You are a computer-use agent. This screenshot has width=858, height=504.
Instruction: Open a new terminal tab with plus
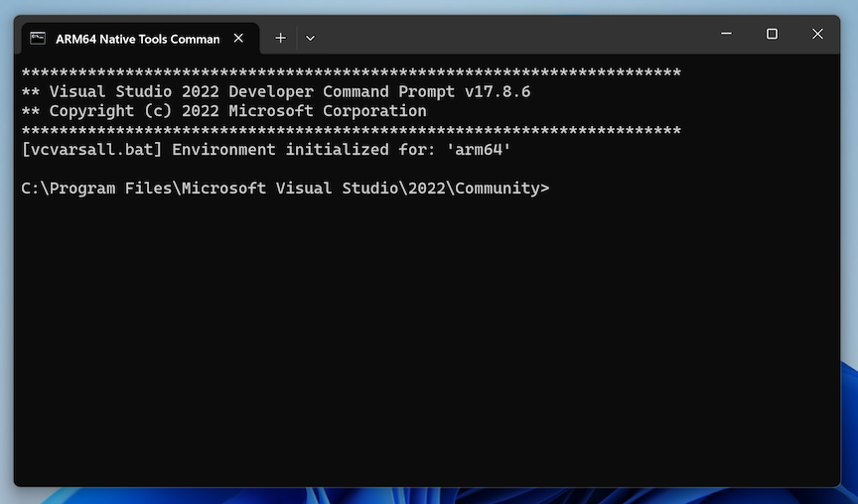click(x=281, y=38)
